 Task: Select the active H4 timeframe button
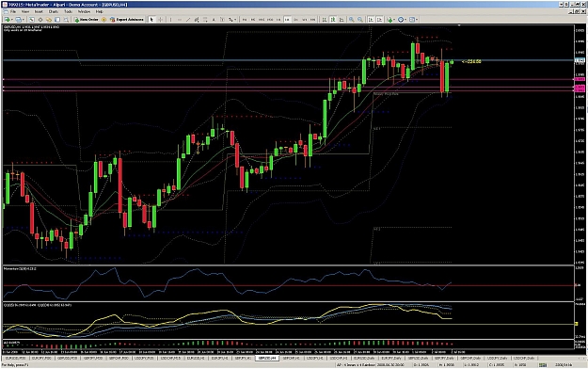click(x=287, y=20)
